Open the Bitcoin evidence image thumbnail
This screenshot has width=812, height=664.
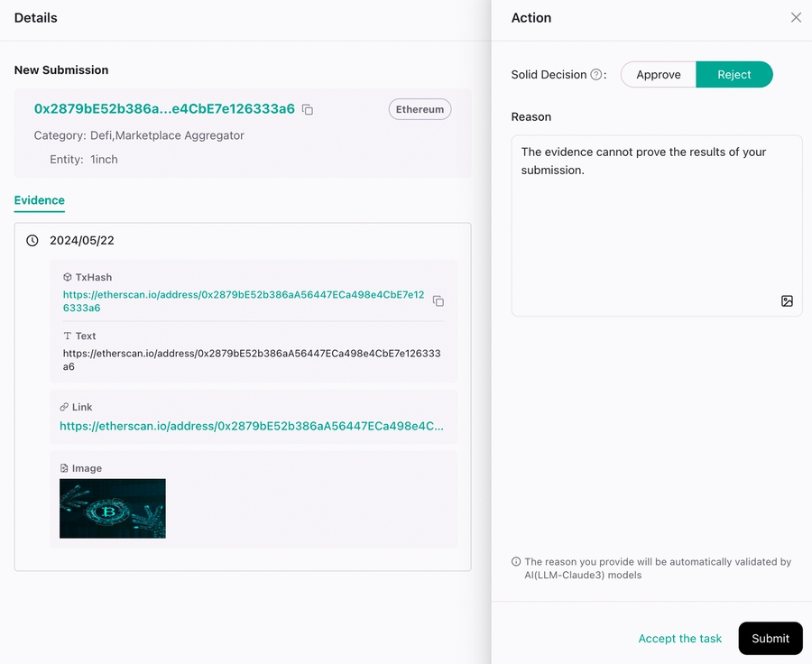point(113,509)
